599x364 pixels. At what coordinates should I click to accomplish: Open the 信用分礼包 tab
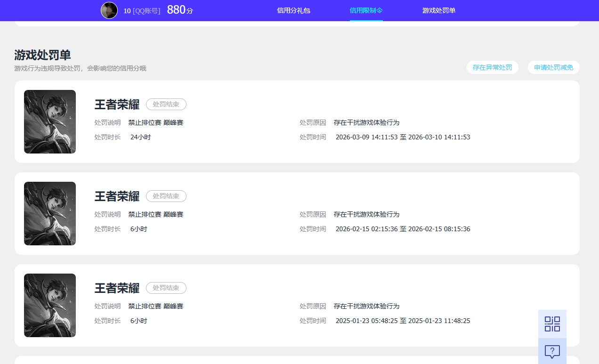point(293,10)
